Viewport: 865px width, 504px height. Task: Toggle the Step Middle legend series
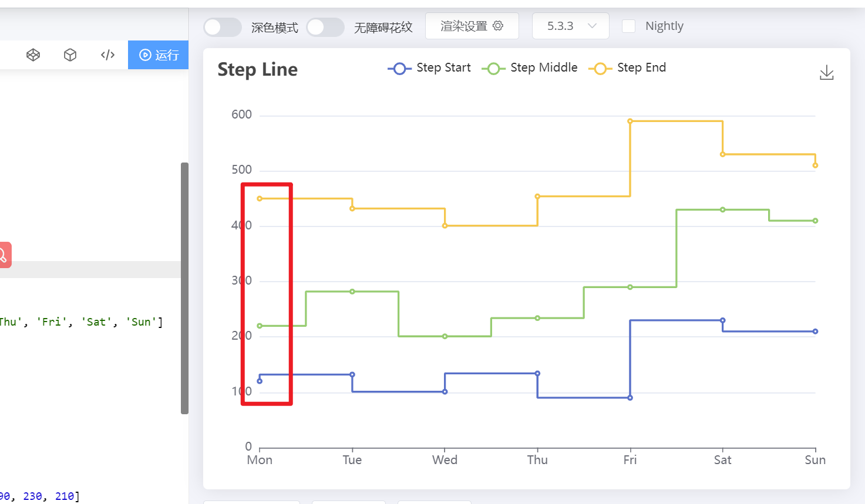[530, 68]
